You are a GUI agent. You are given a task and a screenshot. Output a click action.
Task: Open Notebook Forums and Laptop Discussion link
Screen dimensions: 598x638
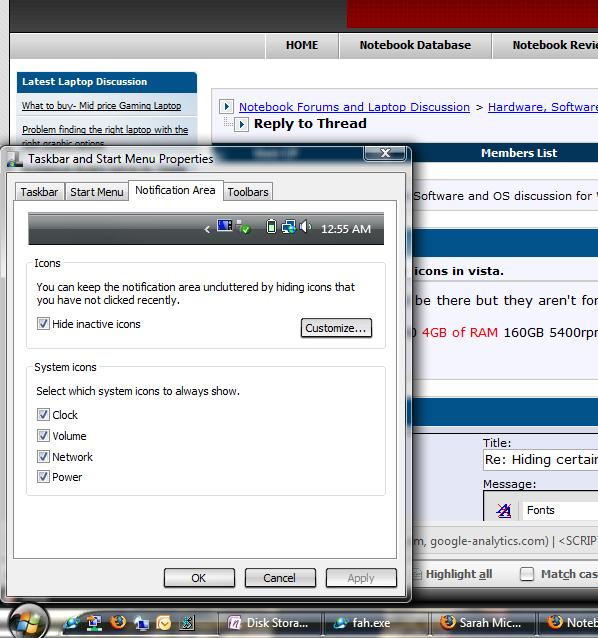click(354, 107)
